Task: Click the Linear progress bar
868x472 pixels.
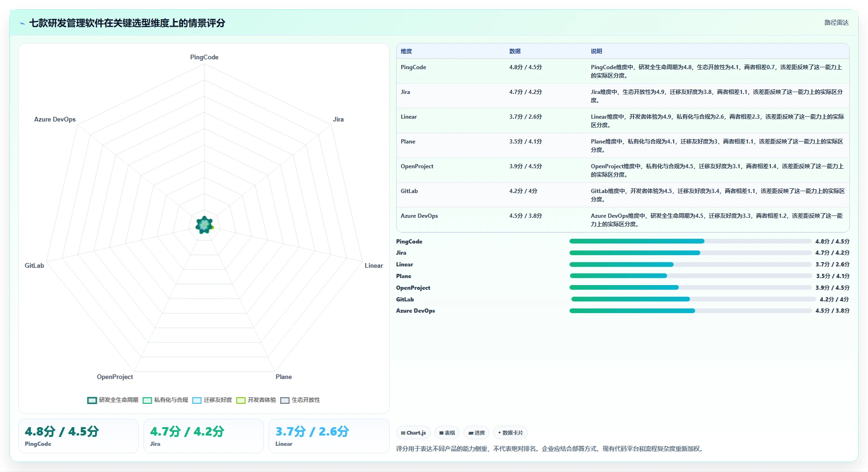Action: click(x=690, y=265)
